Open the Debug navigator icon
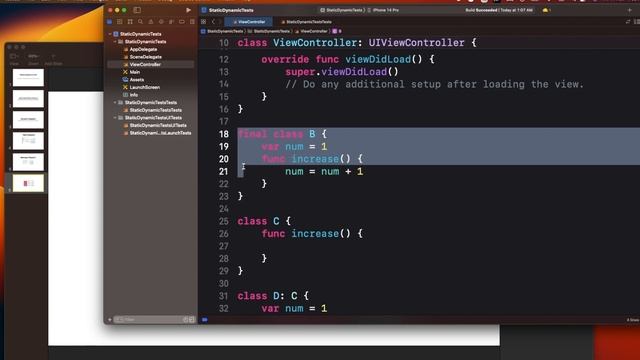640x360 pixels. point(171,22)
